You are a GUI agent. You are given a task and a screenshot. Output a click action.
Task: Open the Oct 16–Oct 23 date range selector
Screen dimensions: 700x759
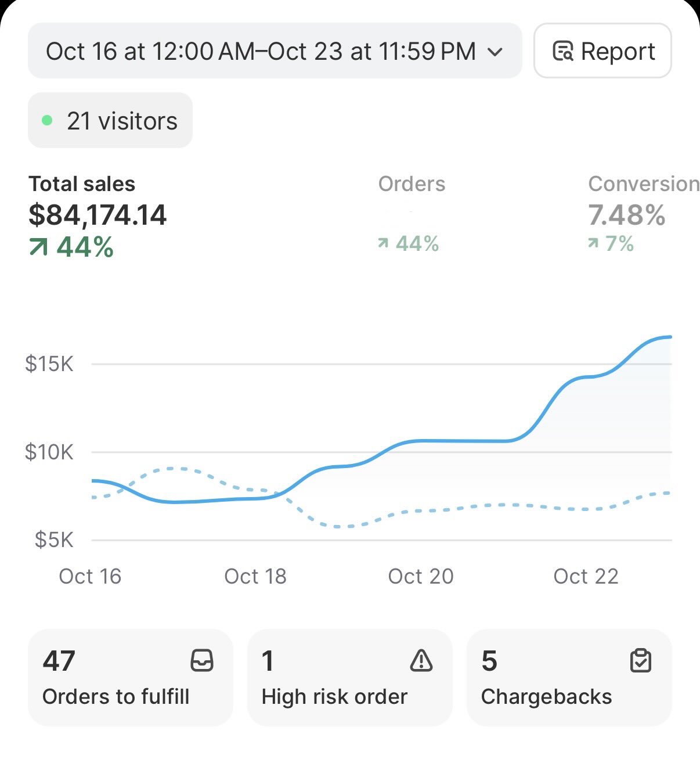261,51
